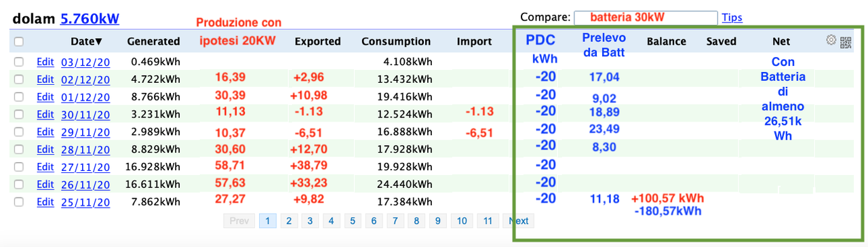Edit the 26/11/20 entry
The image size is (868, 247).
tap(45, 184)
